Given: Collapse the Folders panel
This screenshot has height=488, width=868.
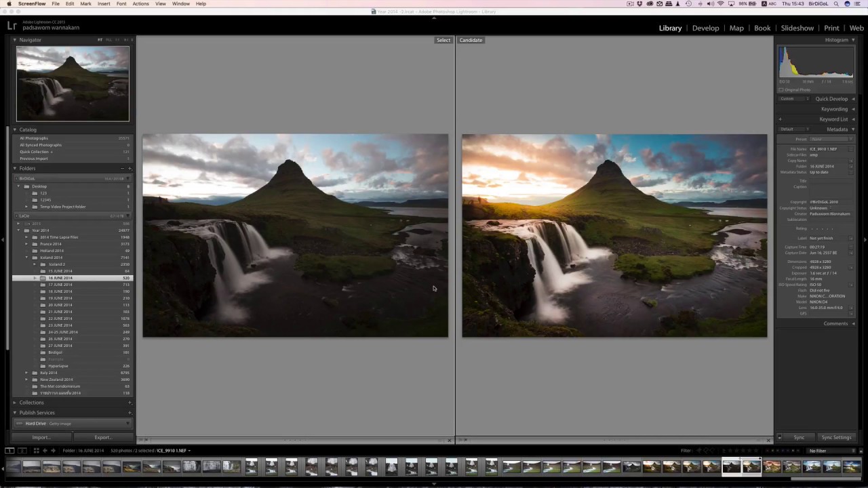Looking at the screenshot, I should pyautogui.click(x=15, y=168).
